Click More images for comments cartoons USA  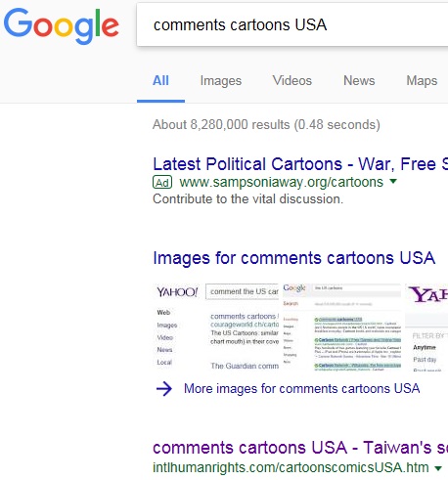(x=302, y=388)
